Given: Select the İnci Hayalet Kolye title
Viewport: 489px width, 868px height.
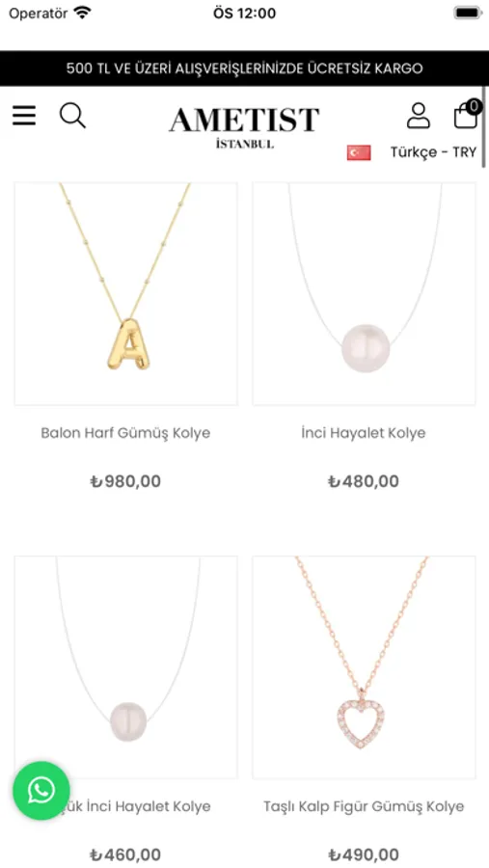Looking at the screenshot, I should tap(364, 433).
